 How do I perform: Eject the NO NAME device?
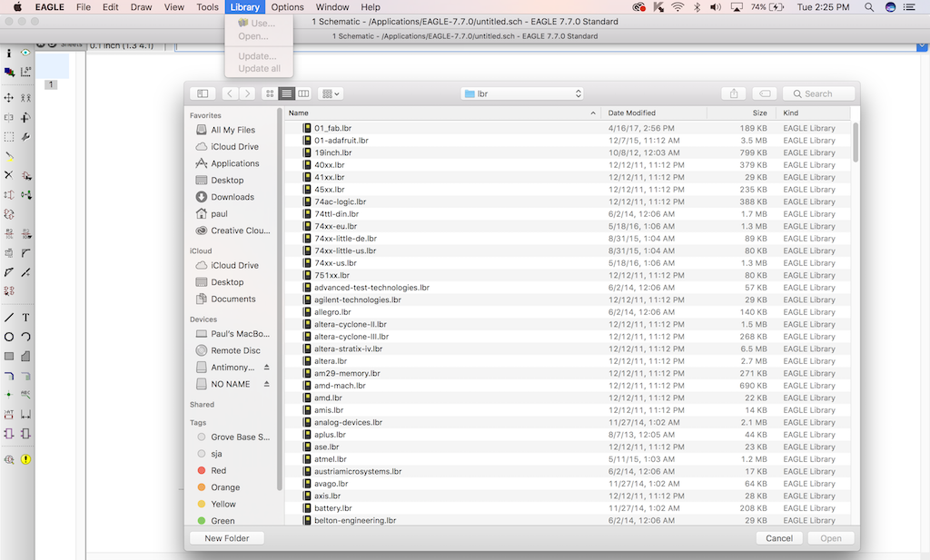point(267,384)
